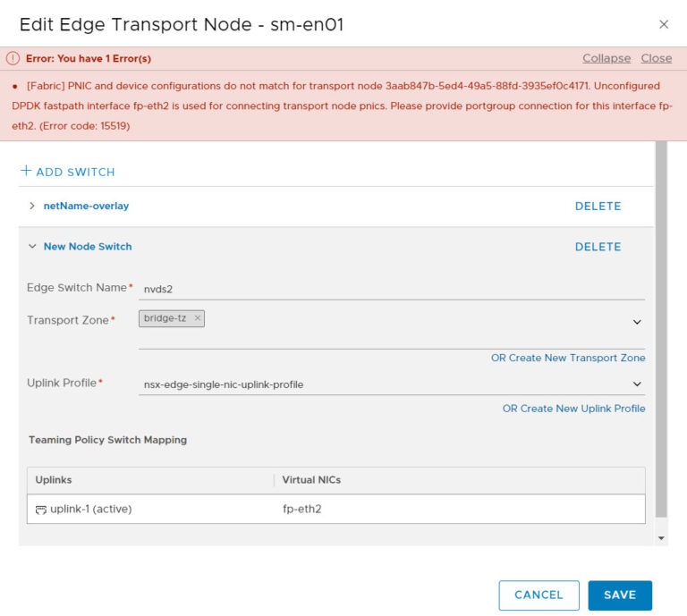Select the fp-eth2 Virtual NIC cell

(x=301, y=510)
